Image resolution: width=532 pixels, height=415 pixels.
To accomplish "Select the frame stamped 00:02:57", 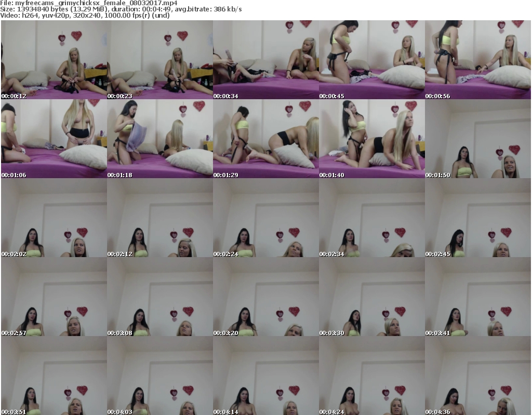I will pos(54,297).
